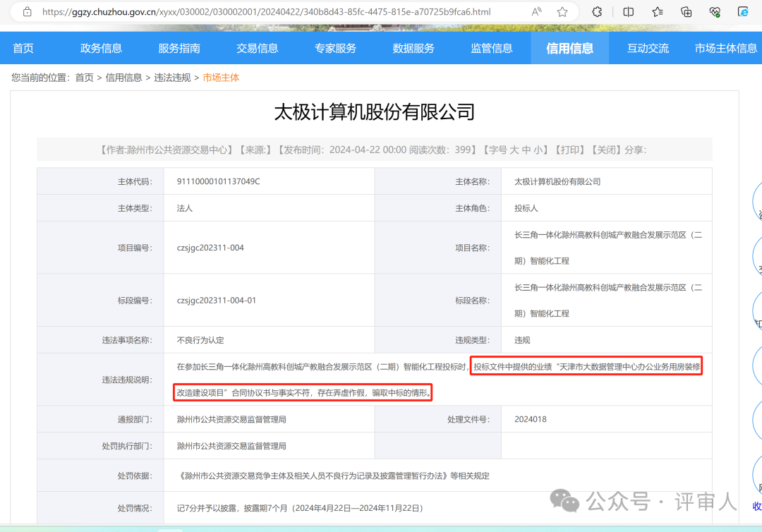
Task: Click 首页 in the breadcrumb
Action: [84, 78]
